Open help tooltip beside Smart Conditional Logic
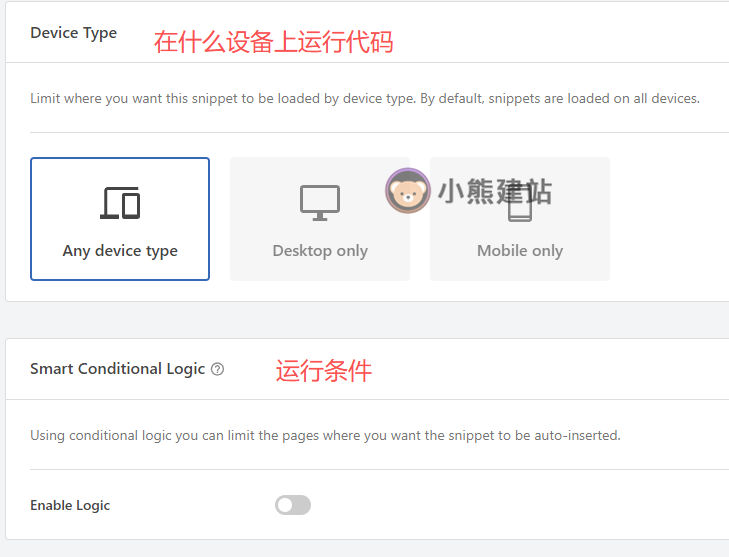This screenshot has width=729, height=557. [218, 369]
